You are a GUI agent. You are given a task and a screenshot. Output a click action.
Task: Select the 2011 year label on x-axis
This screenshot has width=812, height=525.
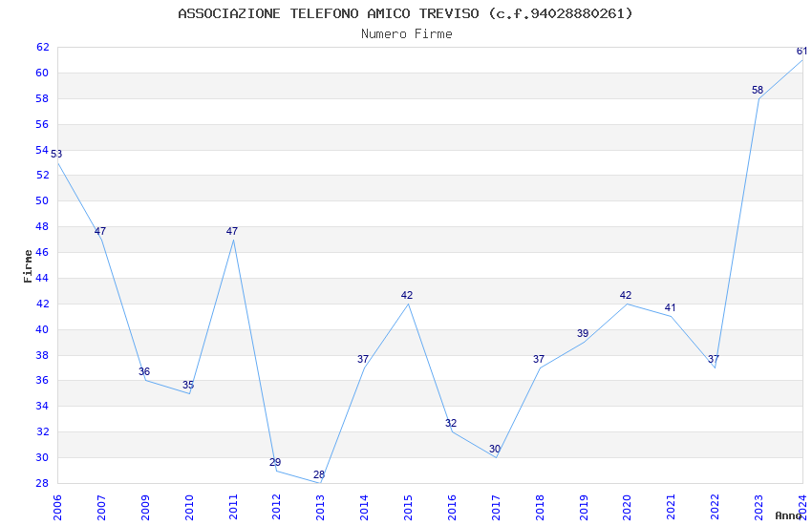[x=232, y=507]
